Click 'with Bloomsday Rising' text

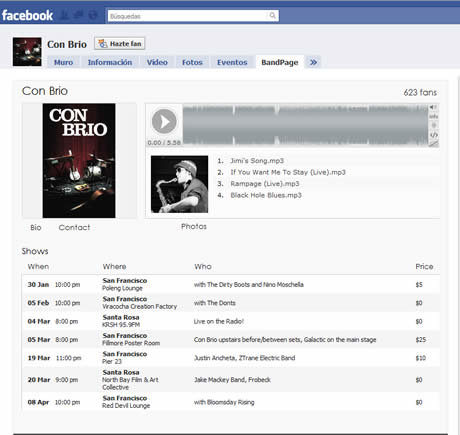[224, 402]
